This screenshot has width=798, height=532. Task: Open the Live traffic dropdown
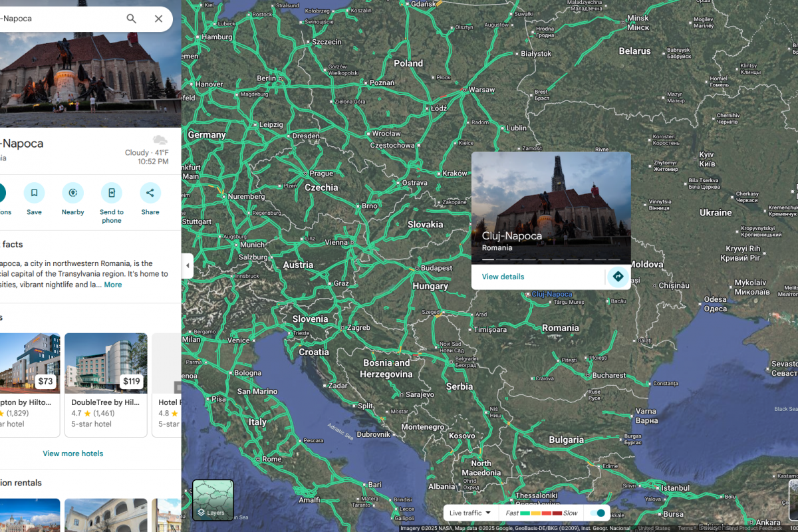click(x=470, y=513)
